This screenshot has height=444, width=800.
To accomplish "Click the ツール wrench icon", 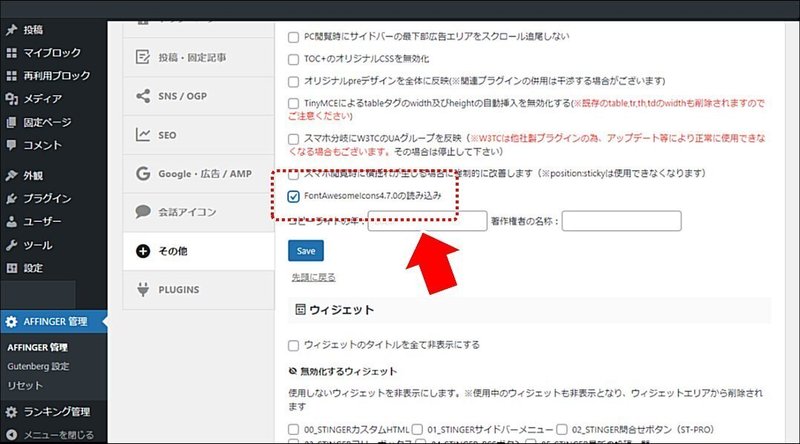I will [x=11, y=245].
